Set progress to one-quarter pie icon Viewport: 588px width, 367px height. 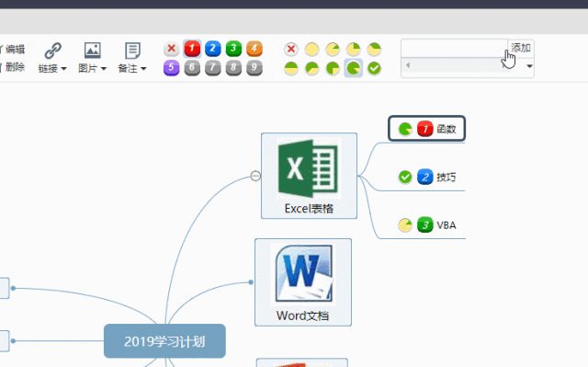point(353,49)
